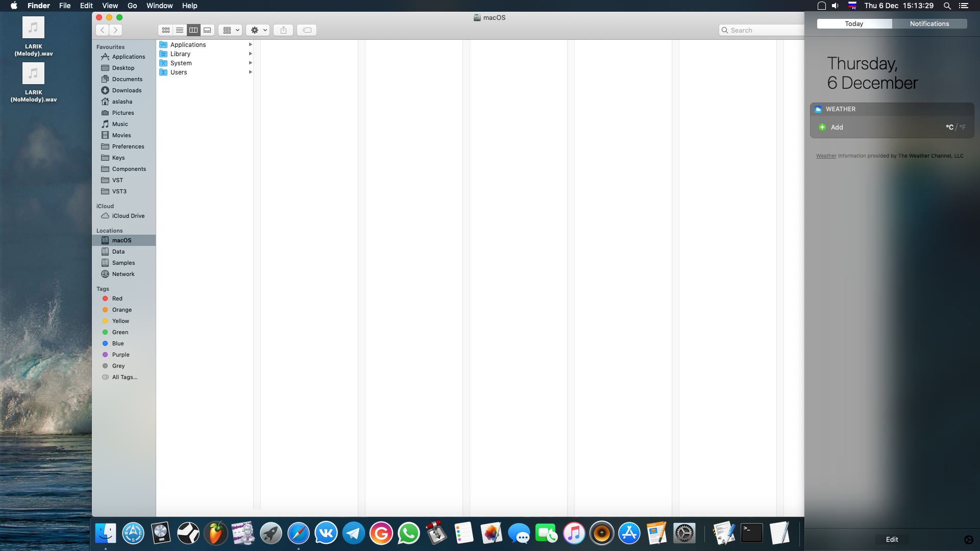Open Telegram from the Dock
Viewport: 980px width, 551px height.
[x=353, y=534]
